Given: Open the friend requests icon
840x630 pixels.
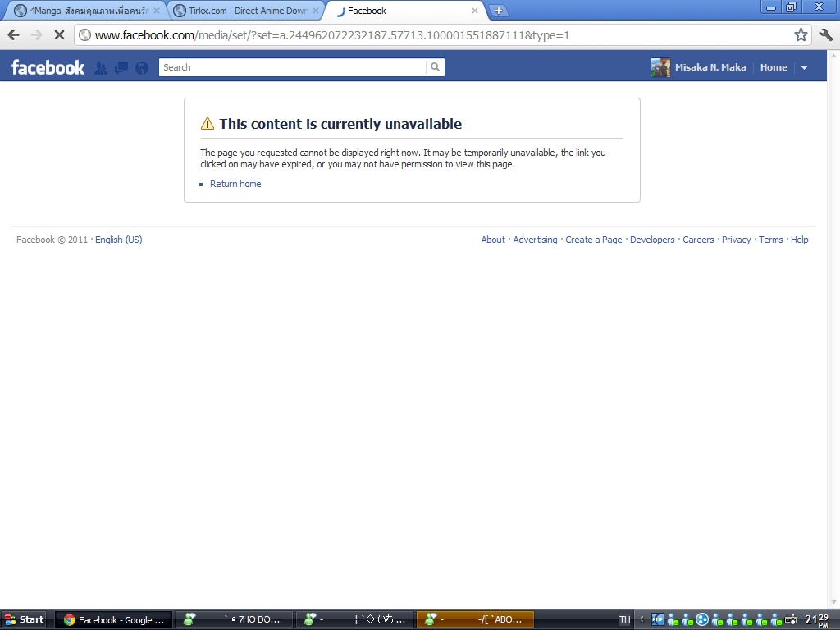Looking at the screenshot, I should (101, 68).
